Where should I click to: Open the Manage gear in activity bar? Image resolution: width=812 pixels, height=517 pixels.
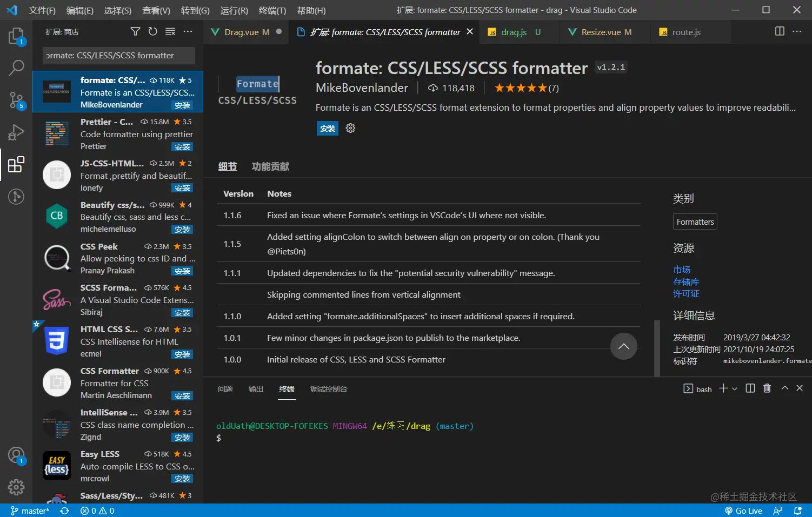pos(16,487)
